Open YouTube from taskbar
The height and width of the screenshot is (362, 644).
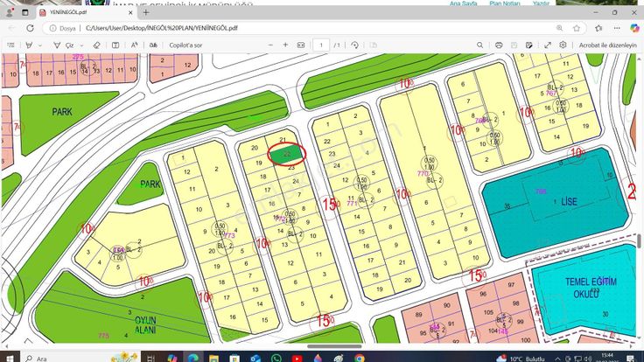297,358
